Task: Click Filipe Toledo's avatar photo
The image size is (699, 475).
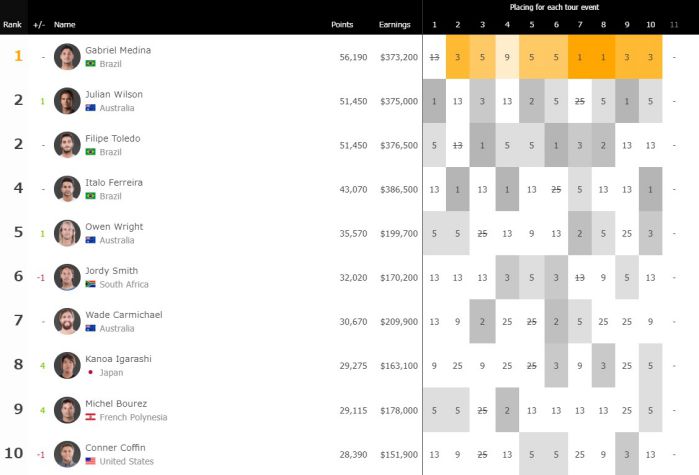Action: point(67,145)
